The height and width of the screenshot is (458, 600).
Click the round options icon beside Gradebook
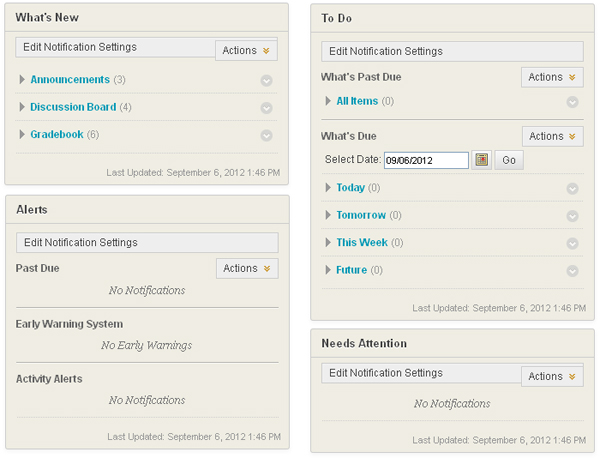pos(267,136)
